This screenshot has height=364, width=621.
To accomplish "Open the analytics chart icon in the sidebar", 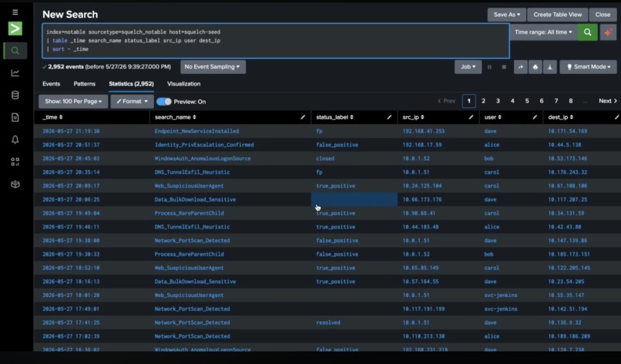I will (x=15, y=73).
